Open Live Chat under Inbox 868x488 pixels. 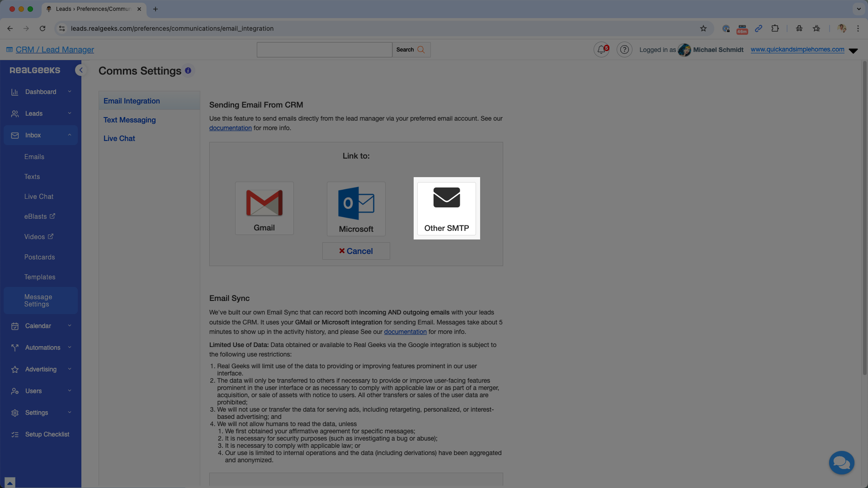point(39,197)
